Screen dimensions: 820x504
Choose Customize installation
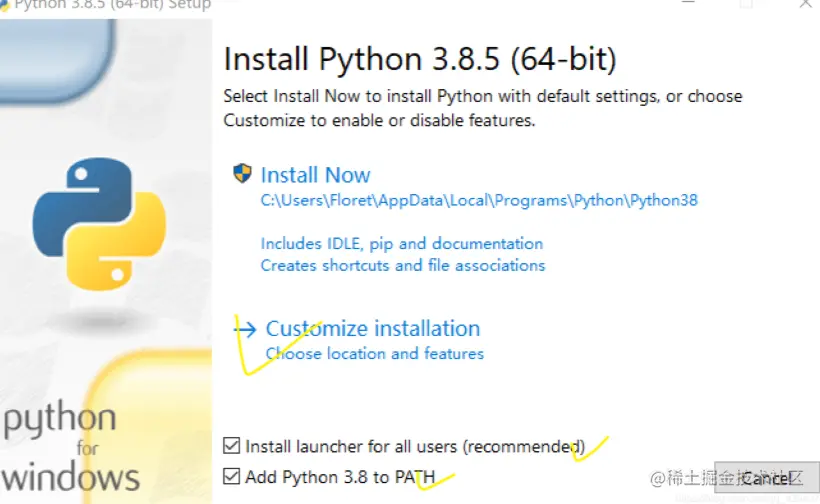372,329
